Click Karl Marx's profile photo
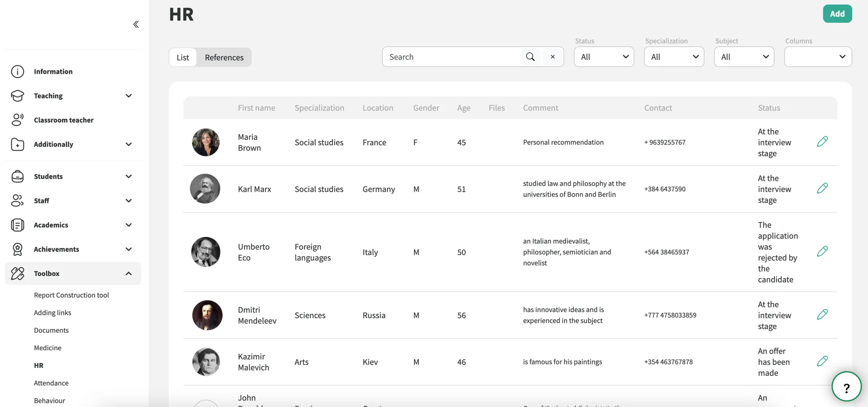The image size is (868, 407). coord(205,189)
